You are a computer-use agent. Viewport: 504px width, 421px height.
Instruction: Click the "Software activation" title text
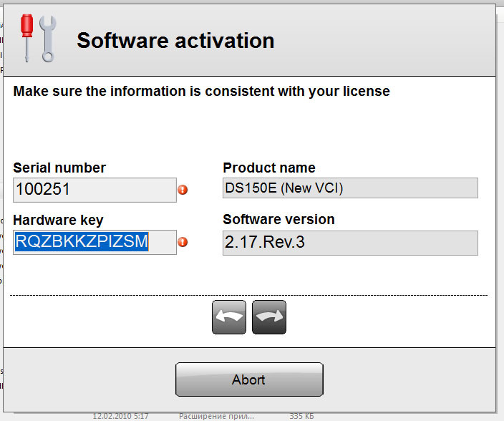pos(175,40)
